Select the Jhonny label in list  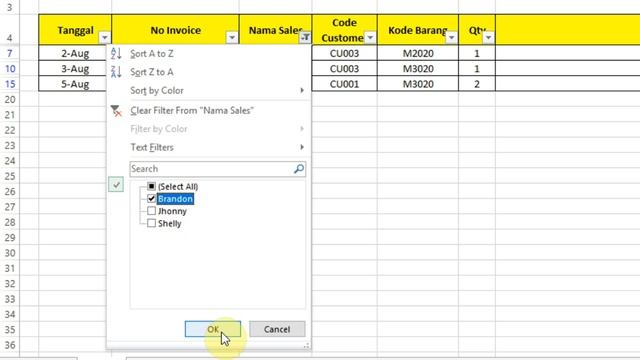[172, 211]
